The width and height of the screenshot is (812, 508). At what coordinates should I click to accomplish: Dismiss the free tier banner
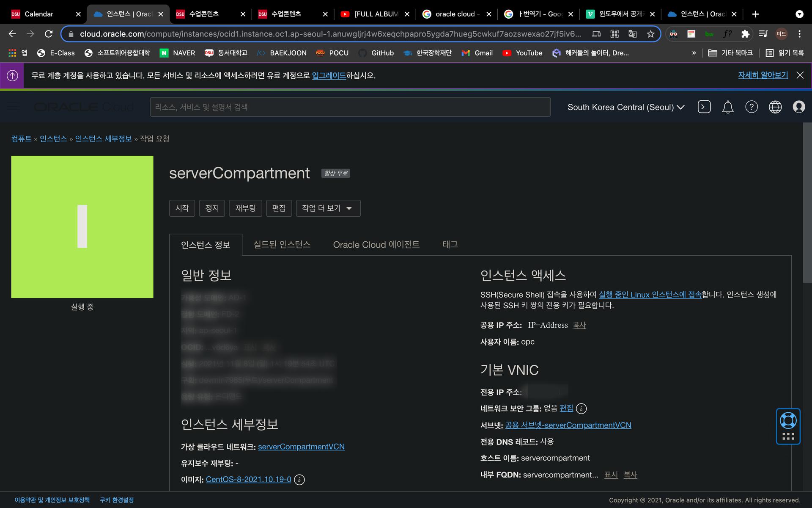tap(800, 75)
